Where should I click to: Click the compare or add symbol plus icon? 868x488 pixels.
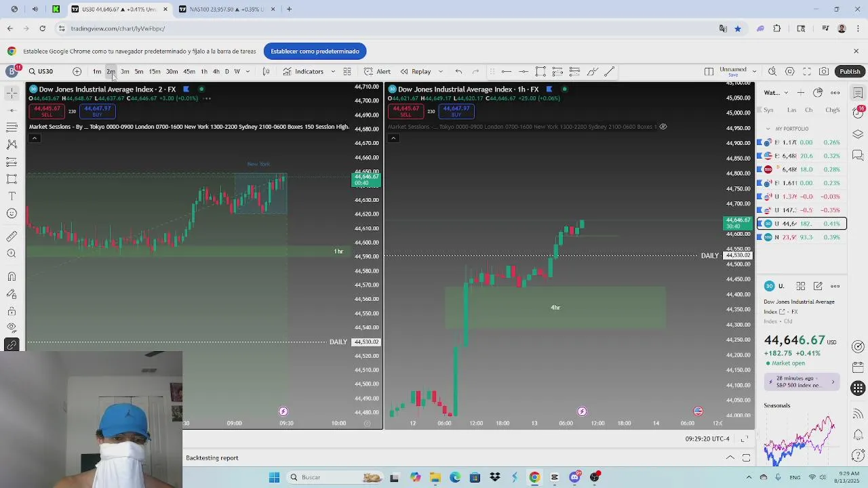77,71
